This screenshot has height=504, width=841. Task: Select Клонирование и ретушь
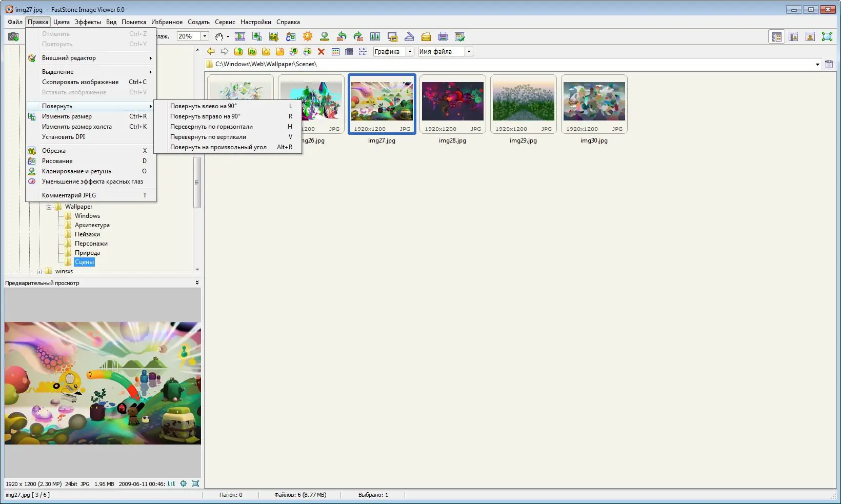click(91, 171)
